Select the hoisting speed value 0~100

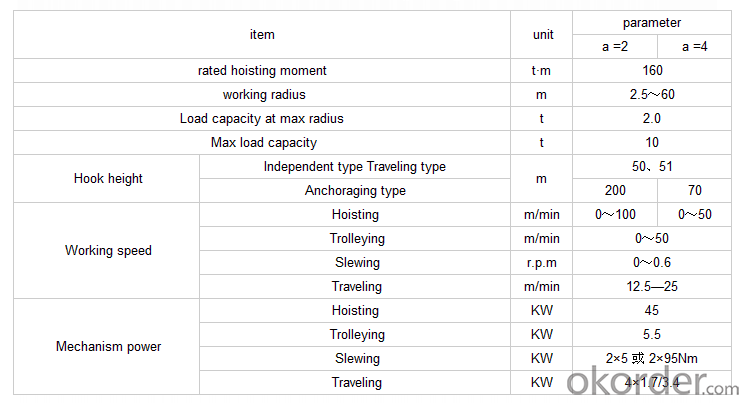(x=615, y=214)
